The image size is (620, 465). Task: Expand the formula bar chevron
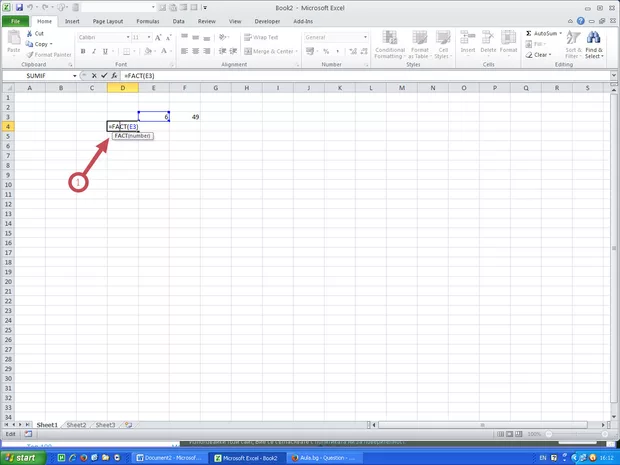[614, 75]
